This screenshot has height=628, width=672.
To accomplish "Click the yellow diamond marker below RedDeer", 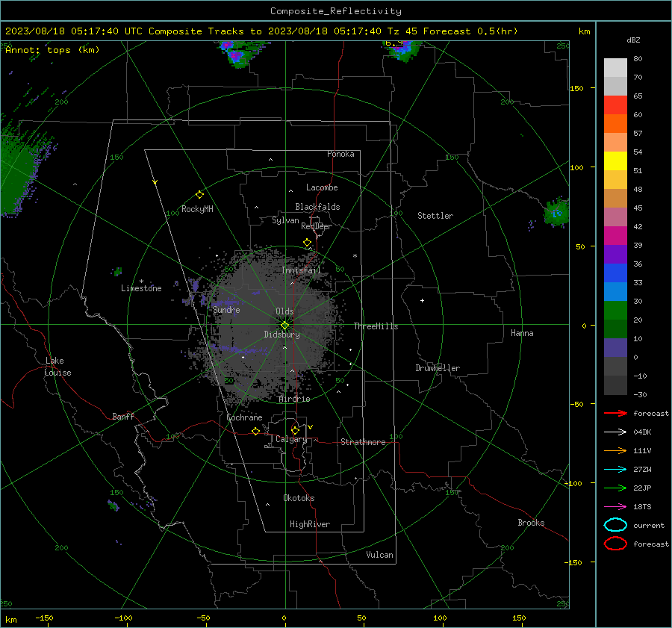I will [x=307, y=243].
